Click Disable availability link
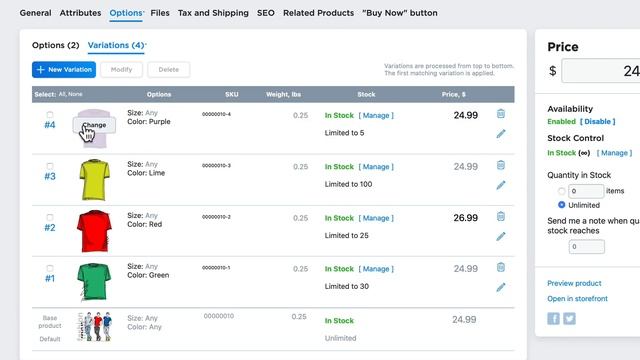Viewport: 640px width, 360px height. click(598, 121)
